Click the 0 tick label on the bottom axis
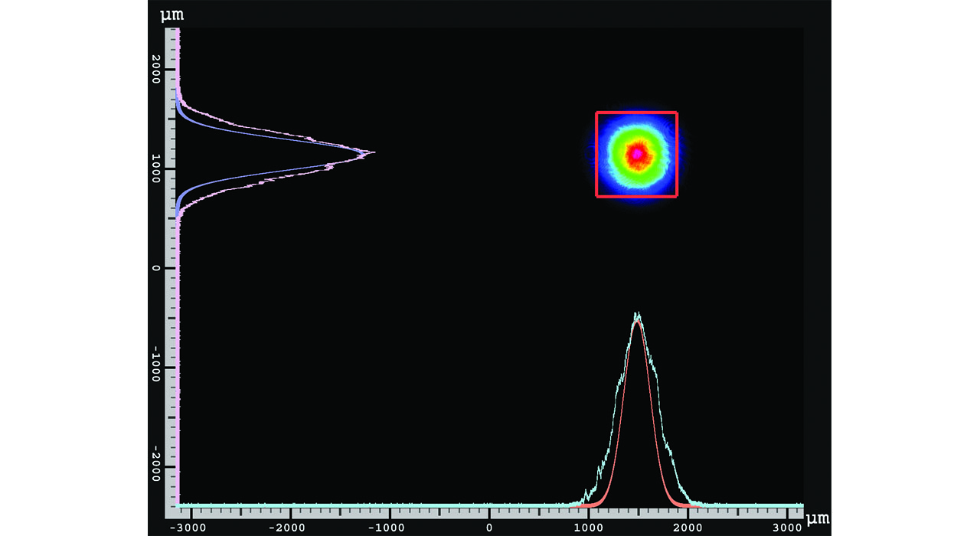This screenshot has height=536, width=980. pyautogui.click(x=491, y=528)
